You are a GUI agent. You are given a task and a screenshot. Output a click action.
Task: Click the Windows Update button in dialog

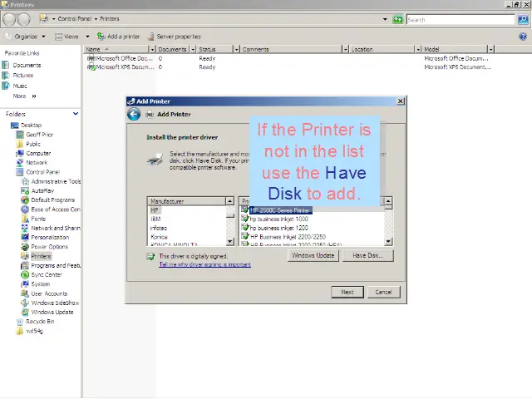tap(313, 255)
